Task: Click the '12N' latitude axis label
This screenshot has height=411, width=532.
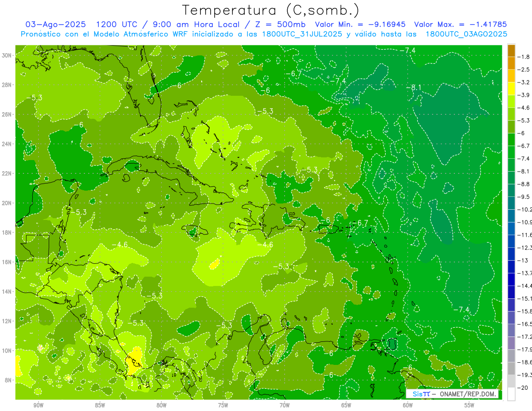Action: click(x=7, y=321)
